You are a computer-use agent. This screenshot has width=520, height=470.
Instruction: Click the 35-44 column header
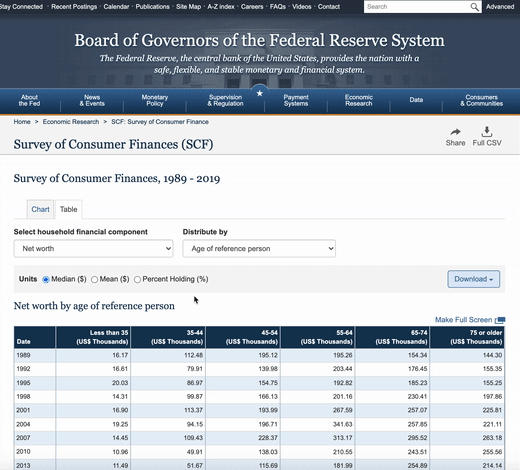168,337
